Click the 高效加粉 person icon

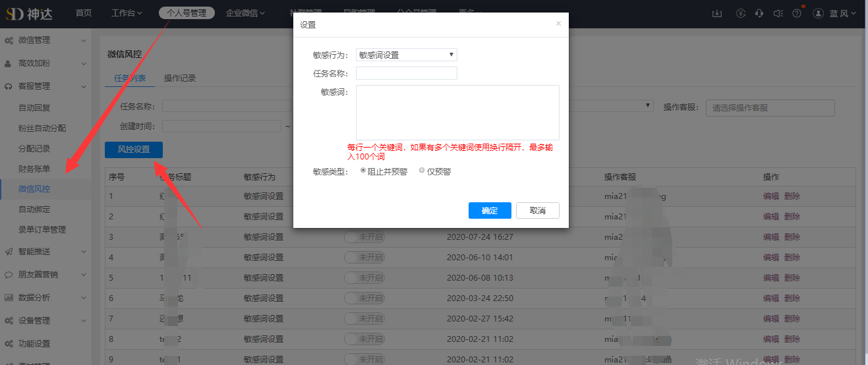(x=9, y=64)
